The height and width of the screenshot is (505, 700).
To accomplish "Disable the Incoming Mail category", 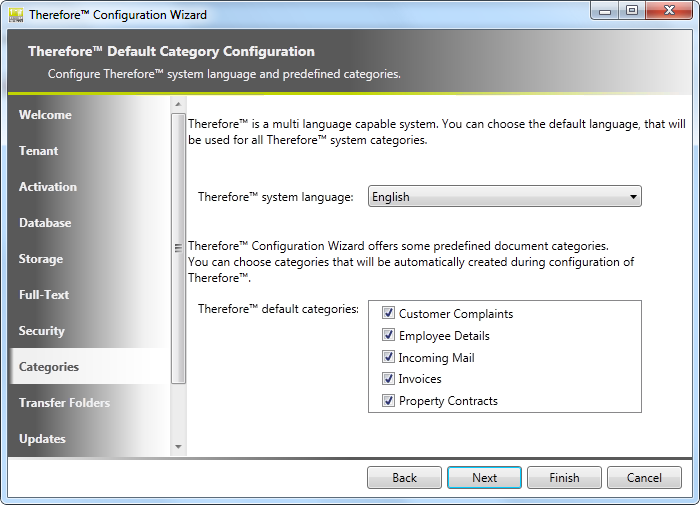I will click(x=389, y=358).
